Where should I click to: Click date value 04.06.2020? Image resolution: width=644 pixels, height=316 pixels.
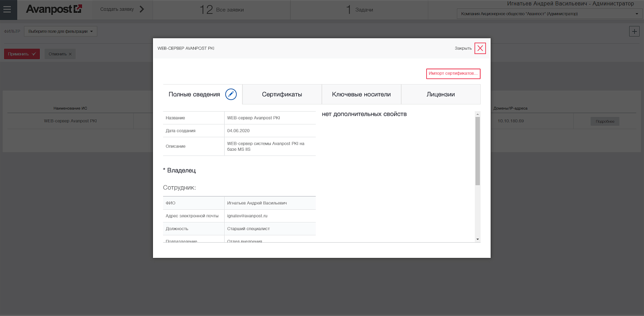click(x=238, y=131)
